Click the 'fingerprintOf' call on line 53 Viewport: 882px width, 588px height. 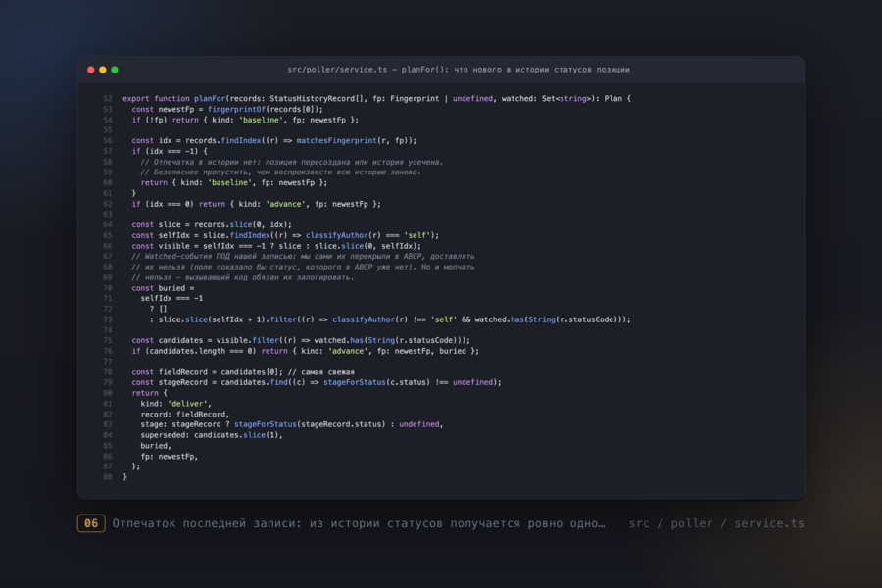(236, 109)
